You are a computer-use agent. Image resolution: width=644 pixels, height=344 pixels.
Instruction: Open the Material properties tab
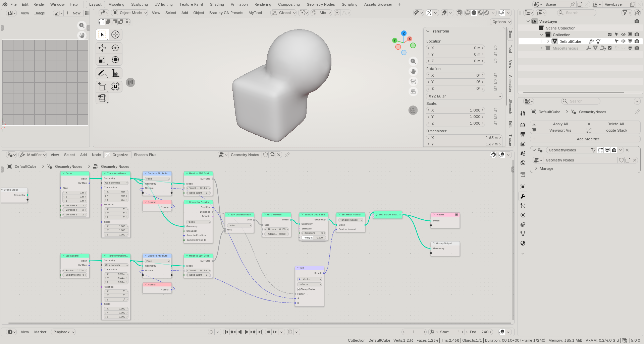pyautogui.click(x=523, y=243)
